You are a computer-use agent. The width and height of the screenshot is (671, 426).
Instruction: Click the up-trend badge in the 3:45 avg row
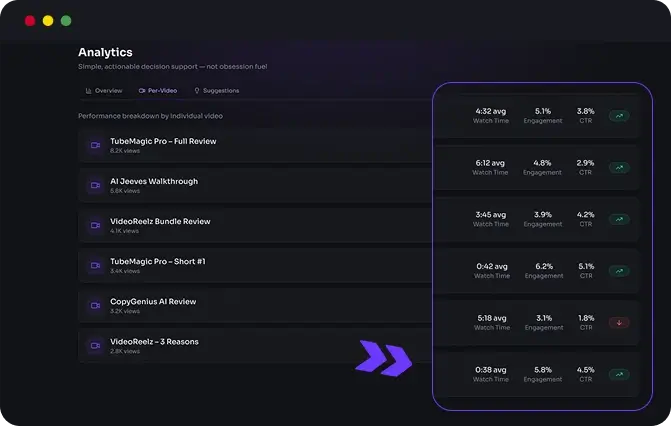pos(619,219)
